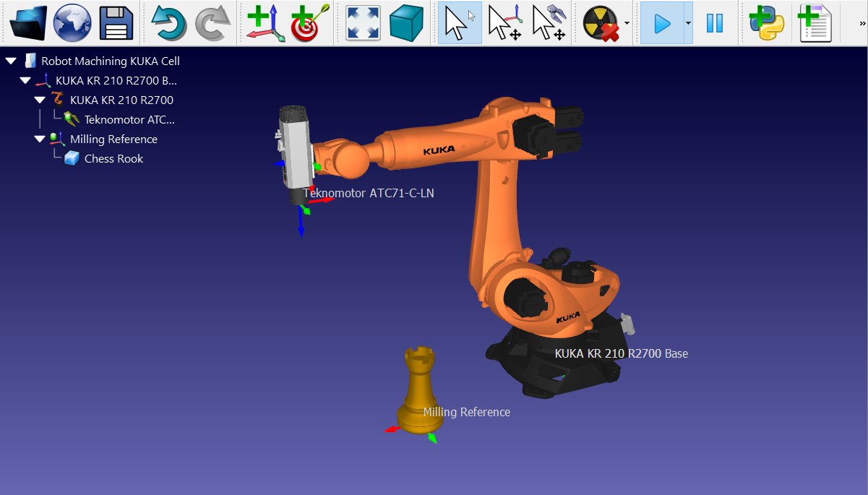The height and width of the screenshot is (495, 868).
Task: Fit all items in the view
Action: tap(363, 23)
